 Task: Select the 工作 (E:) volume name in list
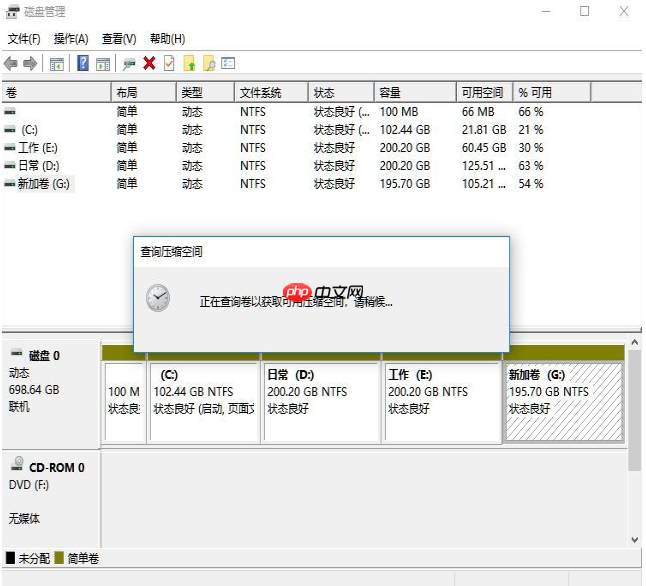coord(38,148)
